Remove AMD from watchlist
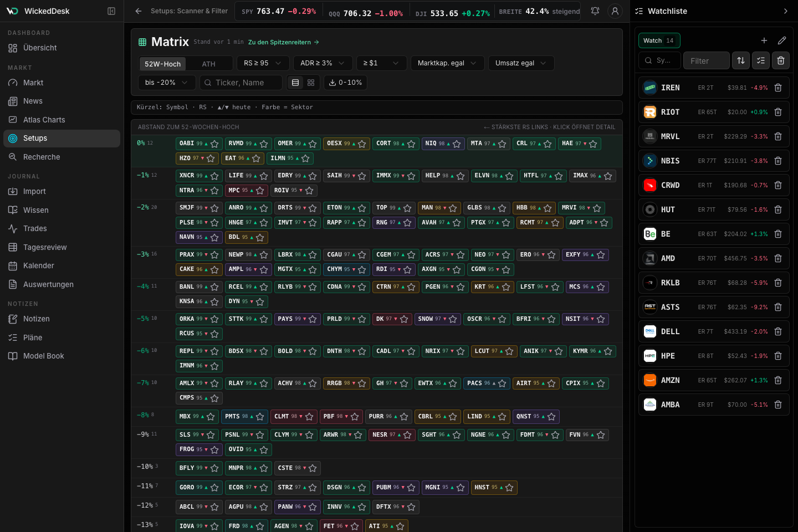This screenshot has width=798, height=532. (x=778, y=258)
